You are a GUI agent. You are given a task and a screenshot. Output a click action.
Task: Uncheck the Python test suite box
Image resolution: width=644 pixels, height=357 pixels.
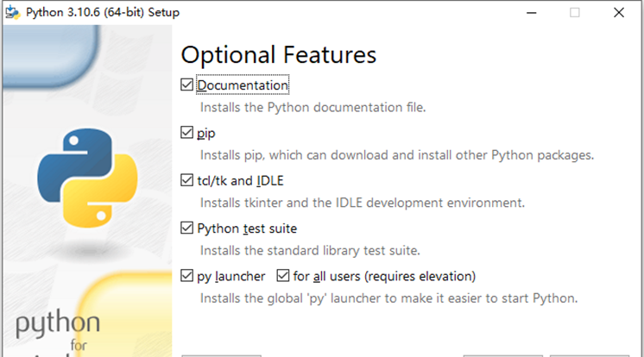(186, 228)
